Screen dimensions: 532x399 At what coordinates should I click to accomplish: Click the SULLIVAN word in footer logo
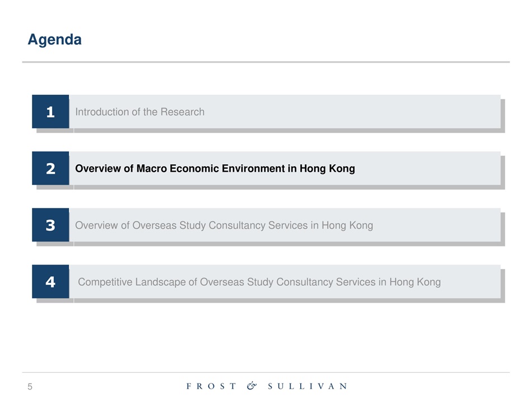point(307,386)
